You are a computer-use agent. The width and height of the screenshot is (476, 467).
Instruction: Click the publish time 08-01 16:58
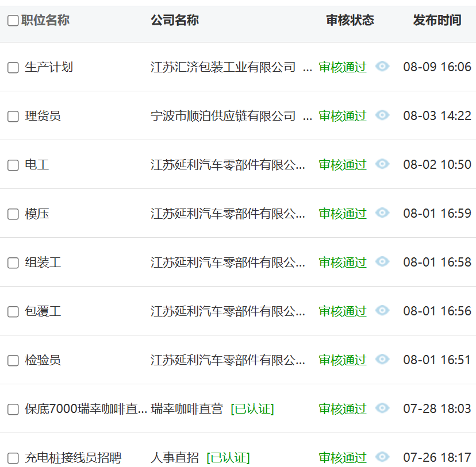tap(437, 262)
